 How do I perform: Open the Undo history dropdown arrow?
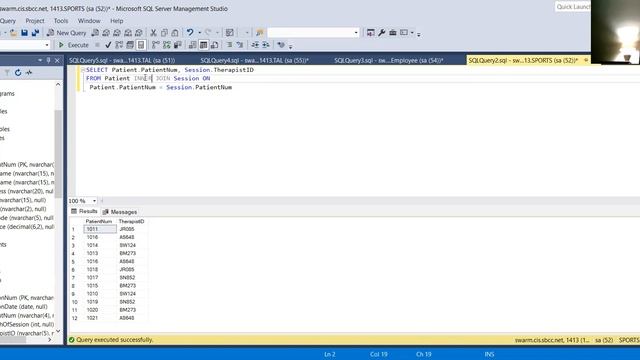pos(200,33)
